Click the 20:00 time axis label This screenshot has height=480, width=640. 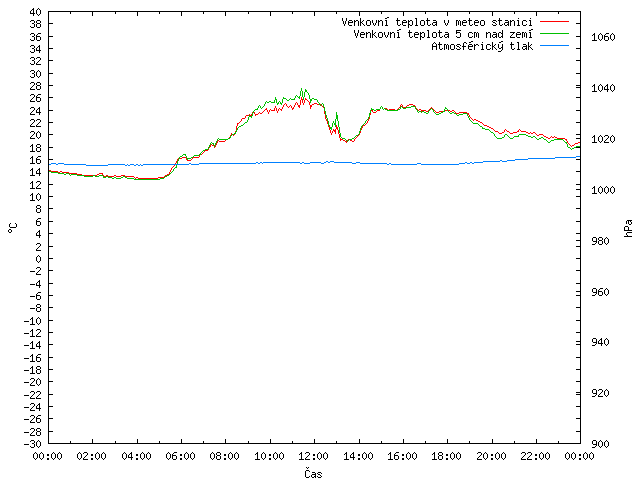[x=491, y=456]
